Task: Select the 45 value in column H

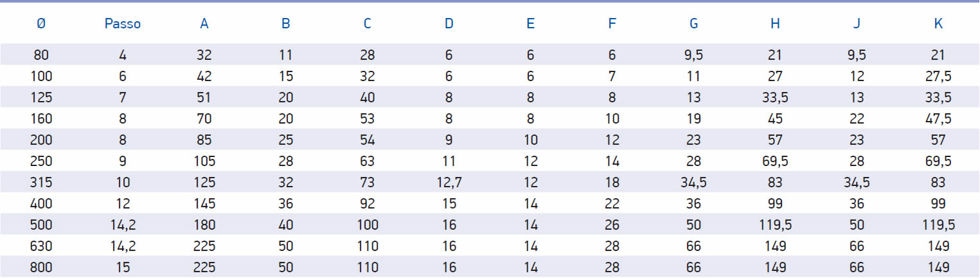Action: pyautogui.click(x=775, y=119)
